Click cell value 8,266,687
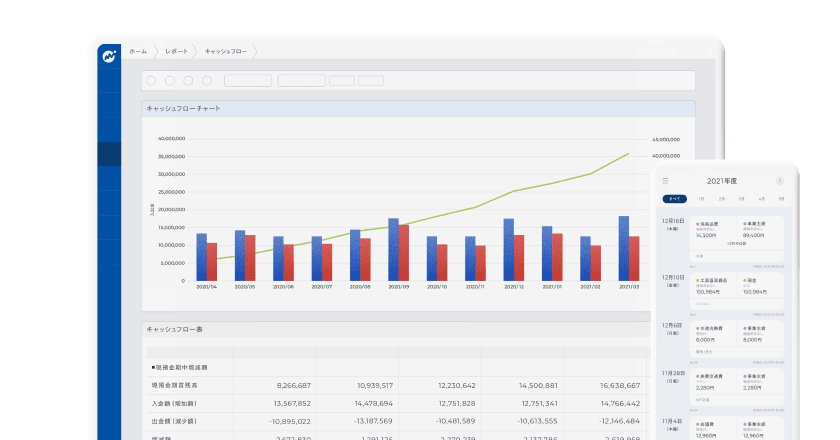 click(x=294, y=385)
